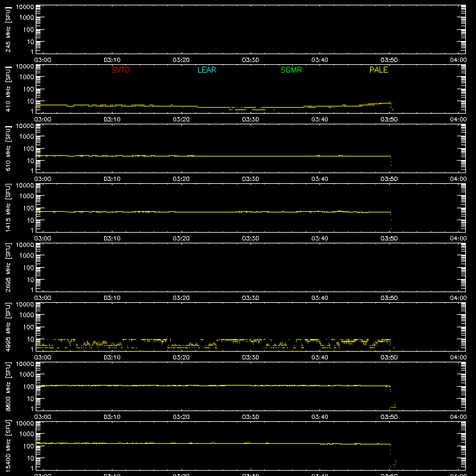
Task: Click the 10 y-axis value of 15400 MHz panel
Action: point(30,458)
